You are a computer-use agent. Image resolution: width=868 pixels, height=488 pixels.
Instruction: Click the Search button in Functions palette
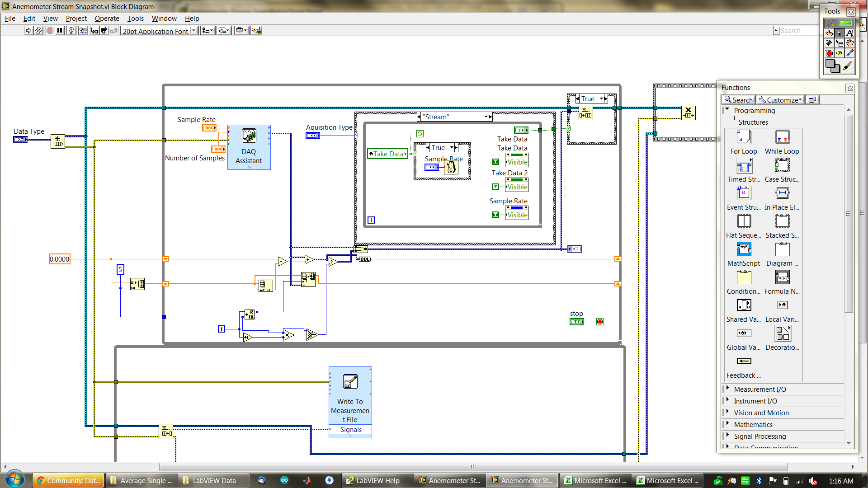coord(738,100)
